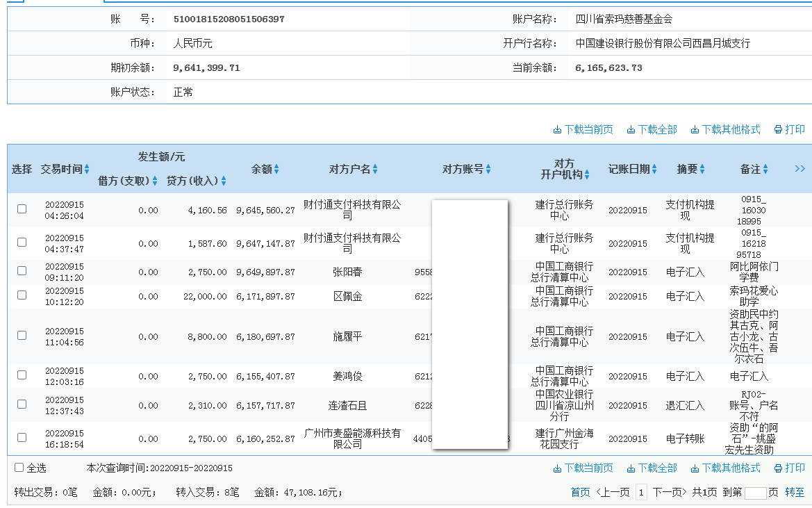This screenshot has width=812, height=508.
Task: Click counterparty name 施履平
Action: pyautogui.click(x=347, y=336)
